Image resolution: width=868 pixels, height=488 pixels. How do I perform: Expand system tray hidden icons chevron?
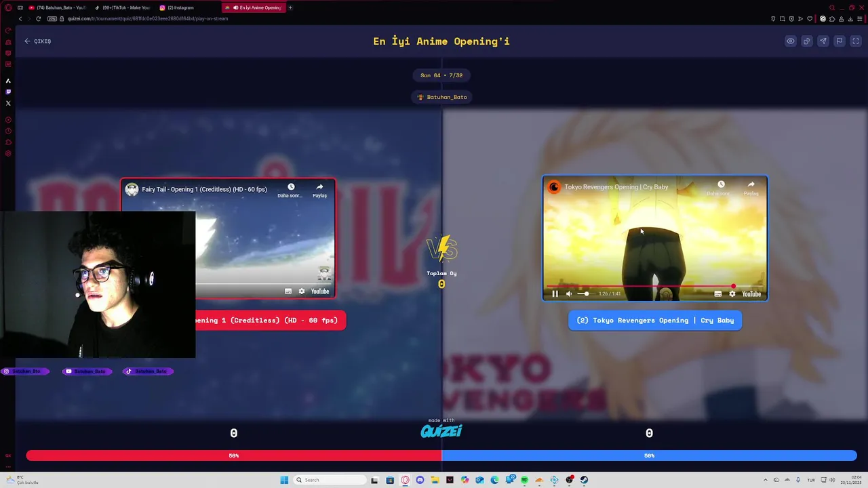[765, 480]
